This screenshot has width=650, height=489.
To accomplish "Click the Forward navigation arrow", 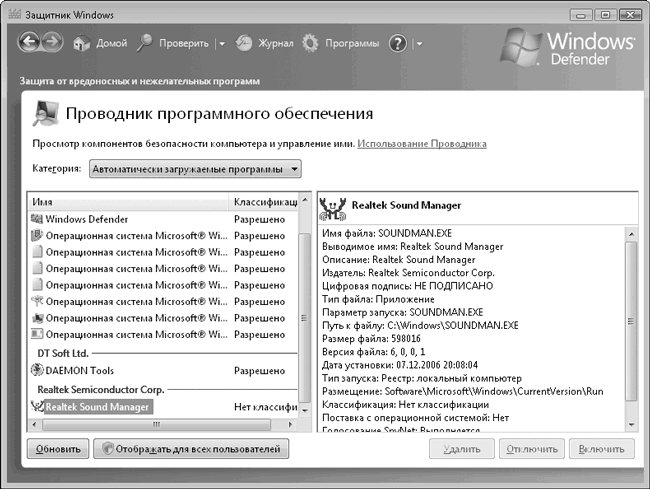I will tap(53, 43).
